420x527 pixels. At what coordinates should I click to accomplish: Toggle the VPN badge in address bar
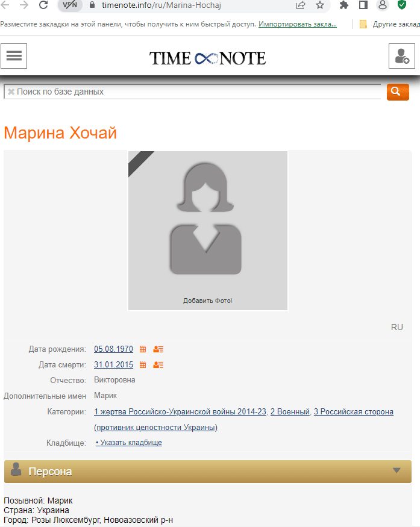(x=70, y=5)
